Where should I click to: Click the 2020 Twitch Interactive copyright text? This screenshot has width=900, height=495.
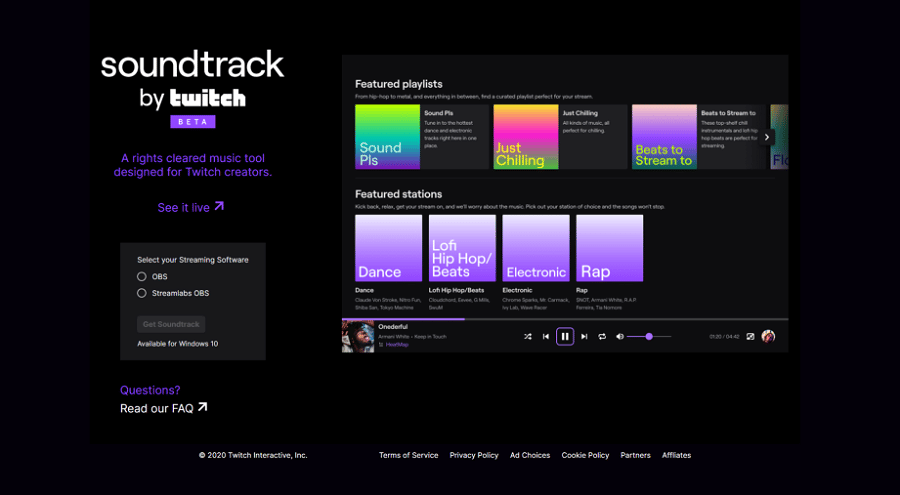pyautogui.click(x=253, y=455)
